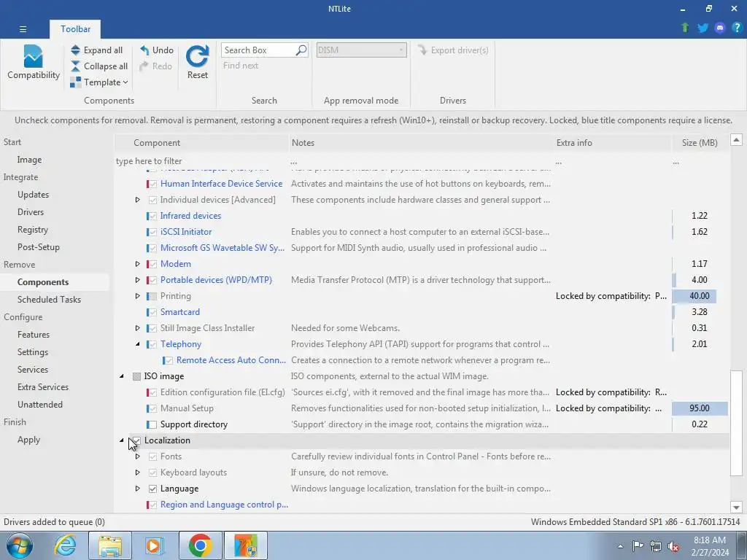This screenshot has width=747, height=560.
Task: Open File Explorer from taskbar
Action: click(x=110, y=545)
